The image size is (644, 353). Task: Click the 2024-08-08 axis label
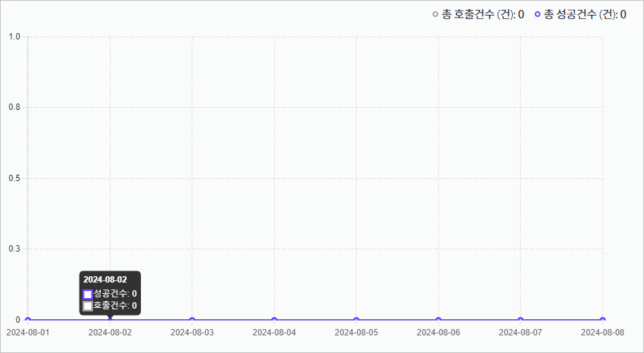pyautogui.click(x=602, y=333)
